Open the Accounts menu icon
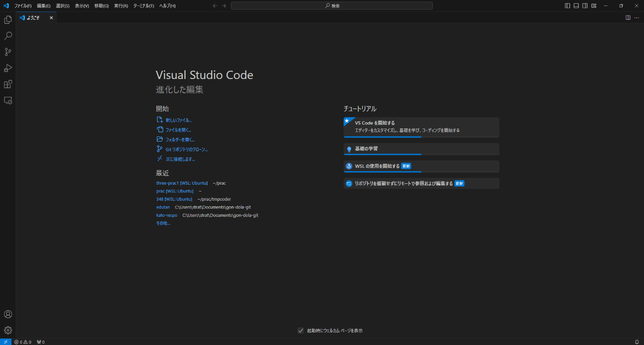644x345 pixels. point(8,314)
